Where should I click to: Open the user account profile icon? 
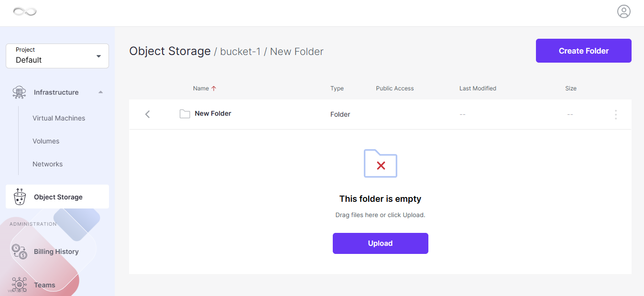[x=623, y=11]
